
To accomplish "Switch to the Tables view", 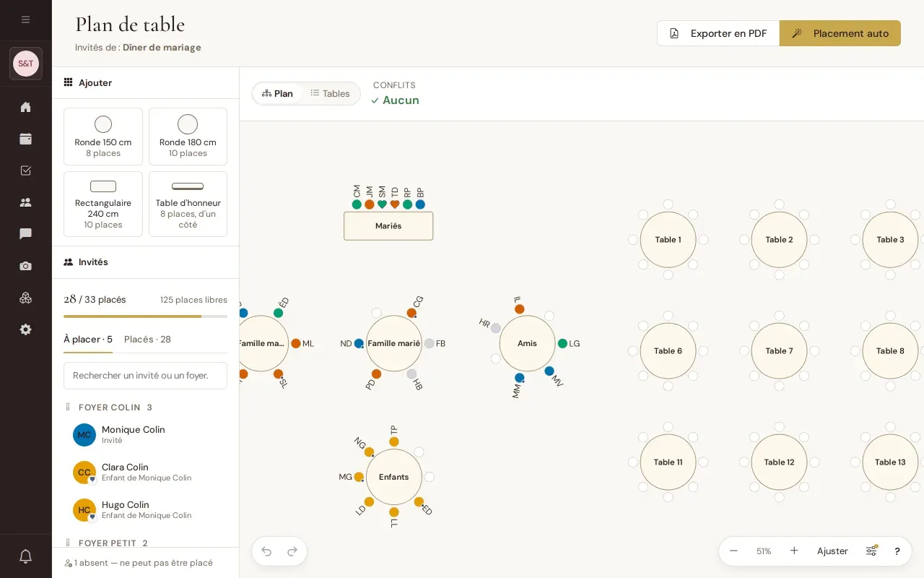I will [330, 94].
